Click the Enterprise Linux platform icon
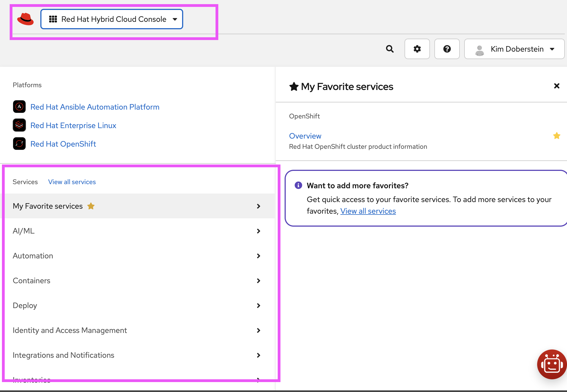 click(x=19, y=125)
